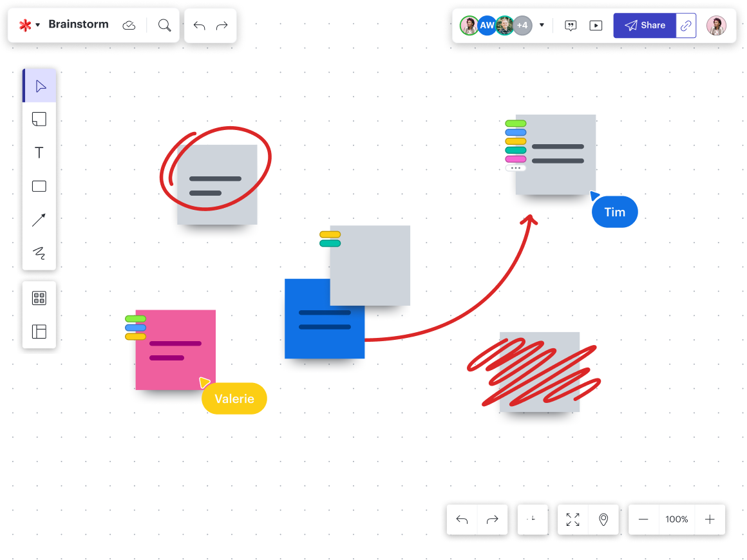This screenshot has height=560, width=747.
Task: Select the rectangle shape tool
Action: 39,186
